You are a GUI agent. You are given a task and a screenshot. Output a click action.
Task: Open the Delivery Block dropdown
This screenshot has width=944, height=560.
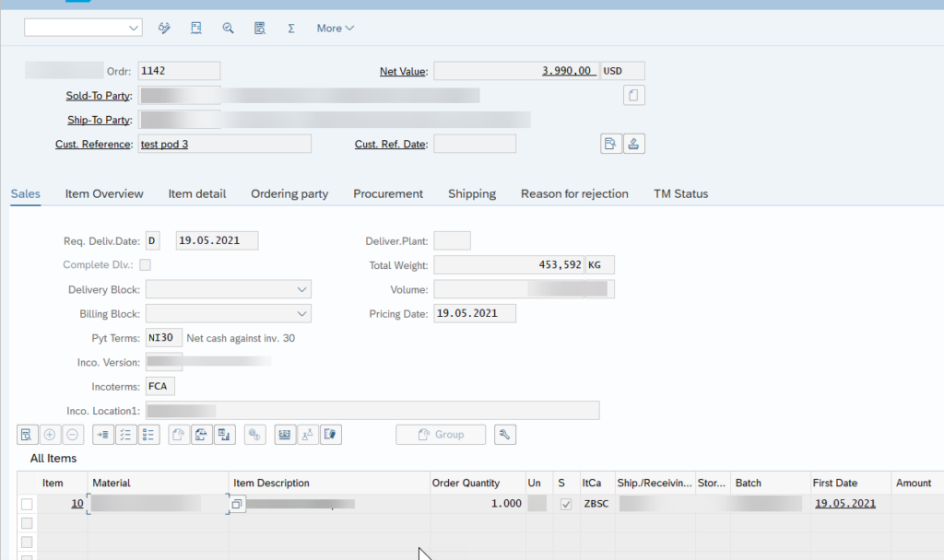(x=301, y=289)
